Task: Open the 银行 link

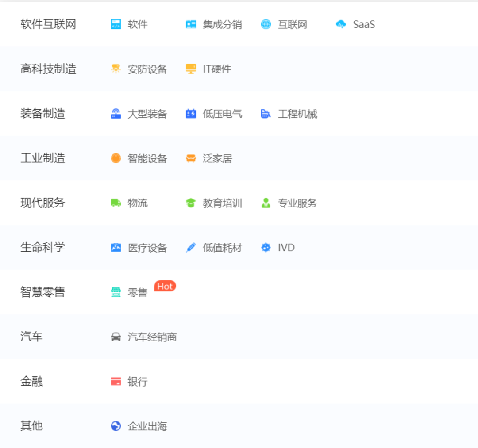Action: 138,382
